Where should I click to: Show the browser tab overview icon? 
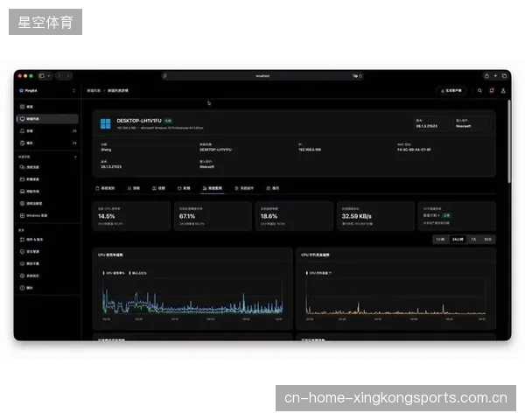pyautogui.click(x=504, y=76)
